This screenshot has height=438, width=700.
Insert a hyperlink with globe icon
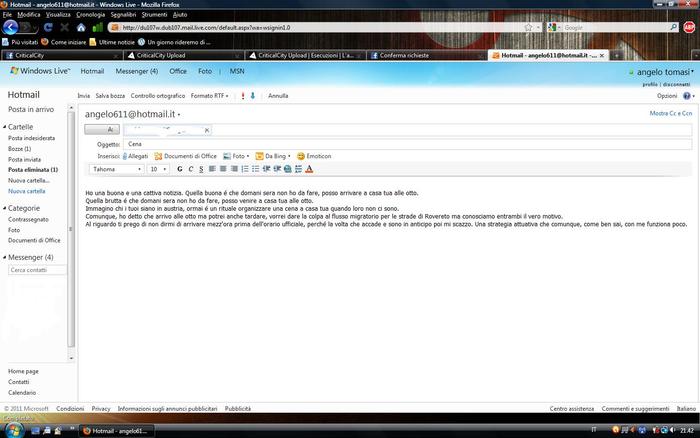coord(288,169)
